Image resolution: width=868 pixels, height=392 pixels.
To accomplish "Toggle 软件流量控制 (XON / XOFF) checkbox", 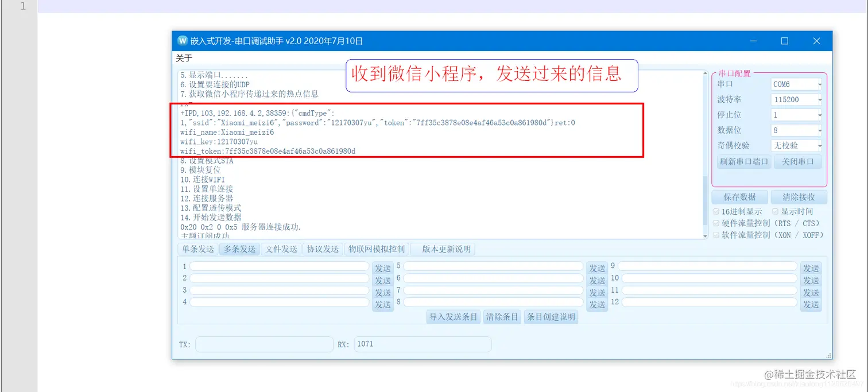I will 716,235.
